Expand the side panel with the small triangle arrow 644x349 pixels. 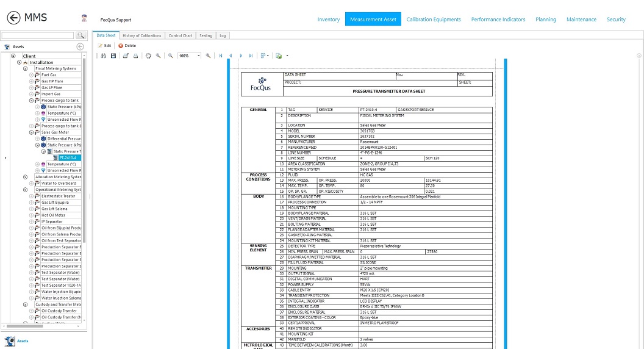pos(5,158)
